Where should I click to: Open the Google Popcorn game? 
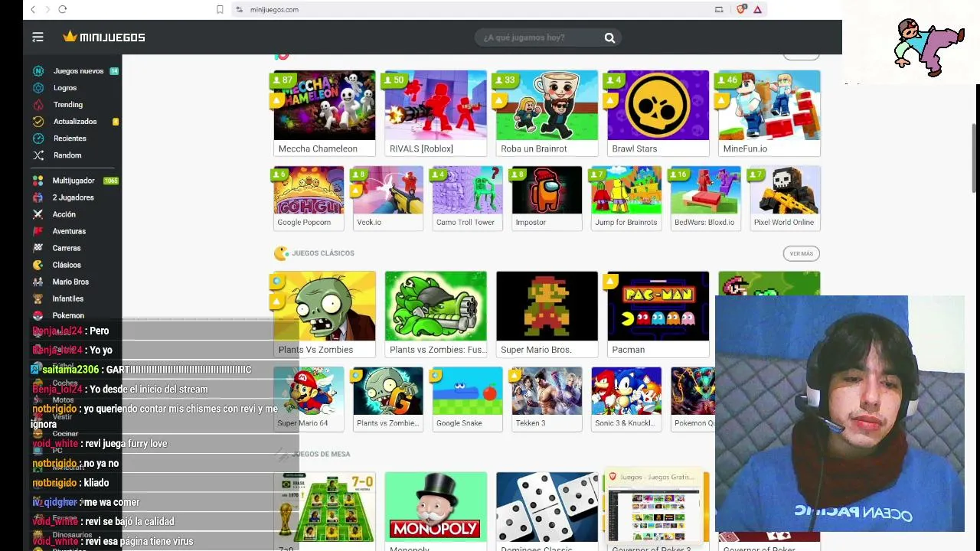point(309,198)
